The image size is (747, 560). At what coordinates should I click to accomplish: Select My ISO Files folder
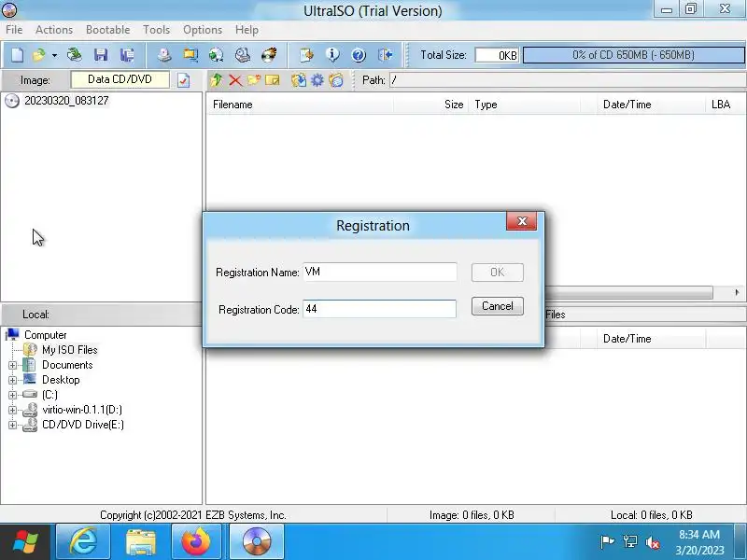(69, 350)
